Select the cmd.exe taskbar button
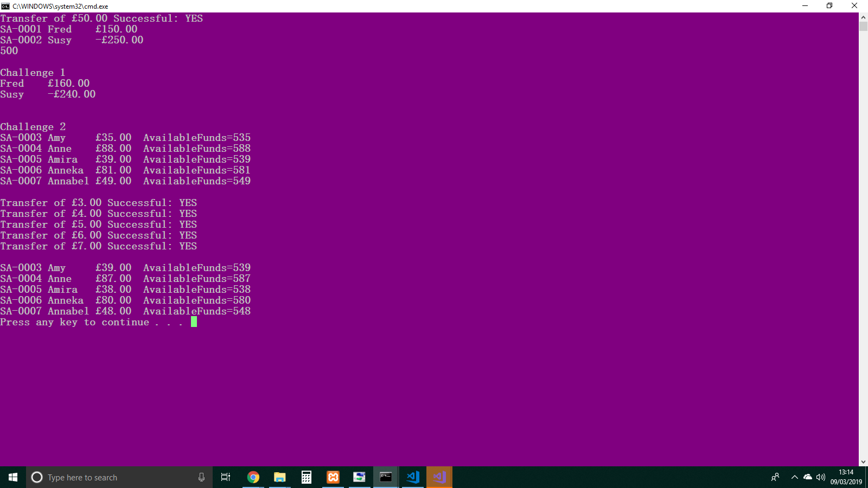This screenshot has height=488, width=868. point(386,477)
